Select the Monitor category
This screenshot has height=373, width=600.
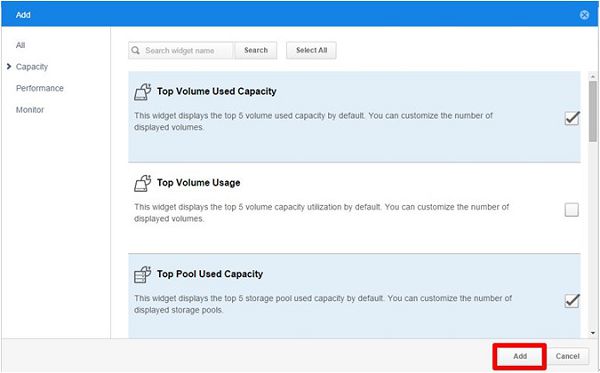tap(30, 110)
